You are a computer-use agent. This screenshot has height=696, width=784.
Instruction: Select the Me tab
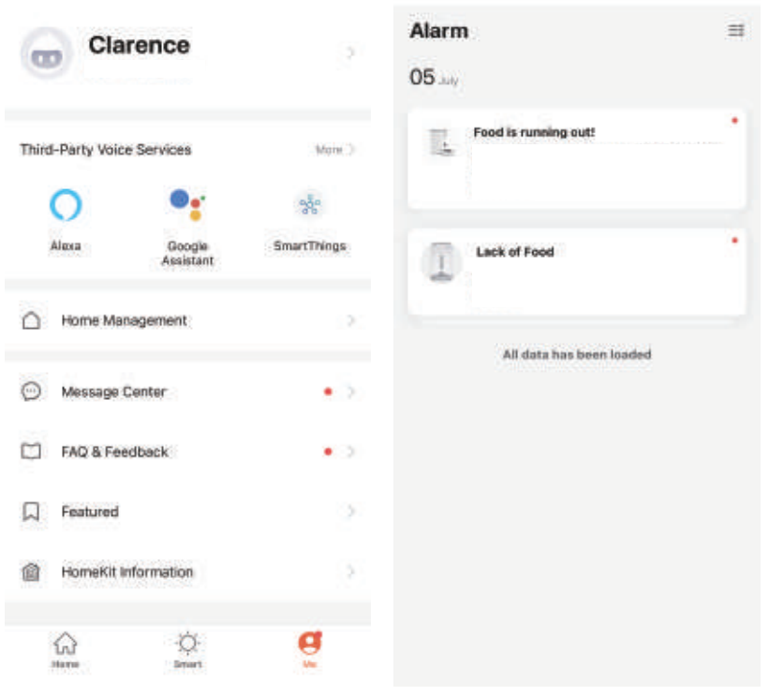(x=309, y=648)
